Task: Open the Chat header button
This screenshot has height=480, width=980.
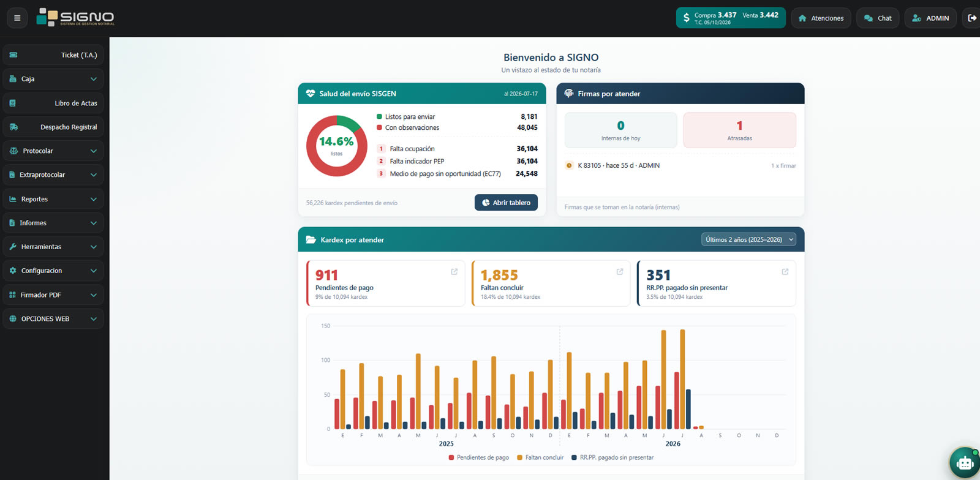Action: click(x=878, y=18)
